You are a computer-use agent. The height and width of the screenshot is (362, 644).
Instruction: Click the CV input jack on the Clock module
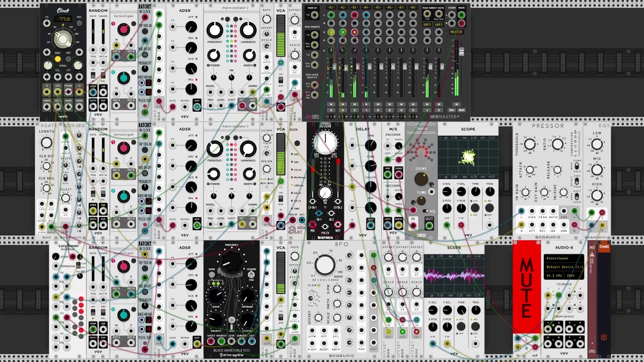pos(47,23)
